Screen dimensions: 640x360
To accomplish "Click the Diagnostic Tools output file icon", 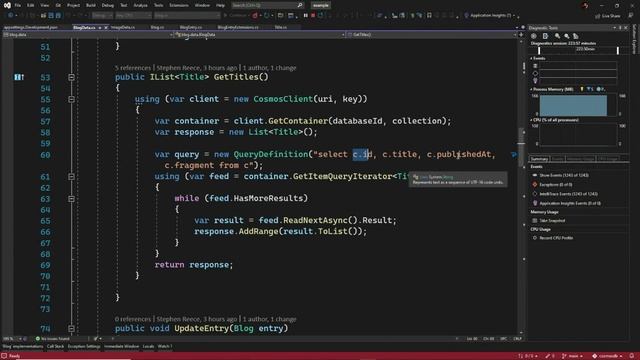I will 545,36.
